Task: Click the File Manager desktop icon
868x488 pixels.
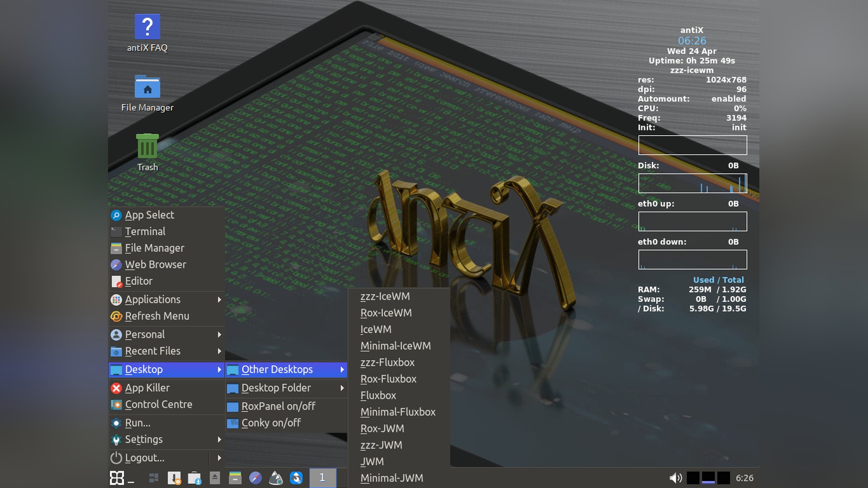Action: pyautogui.click(x=147, y=87)
